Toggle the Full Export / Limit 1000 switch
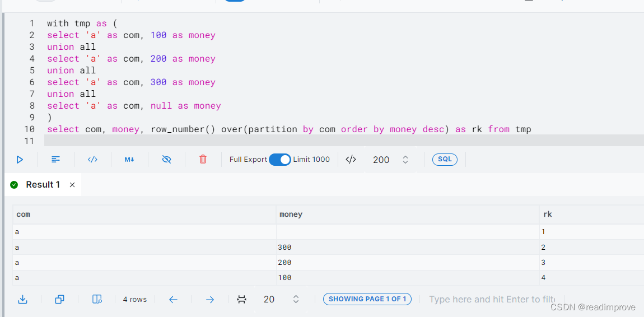 (280, 159)
